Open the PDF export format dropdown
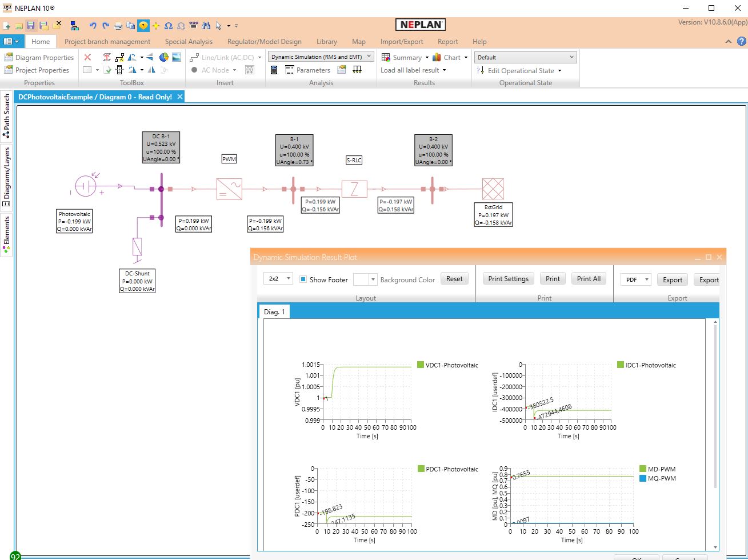 coord(635,279)
